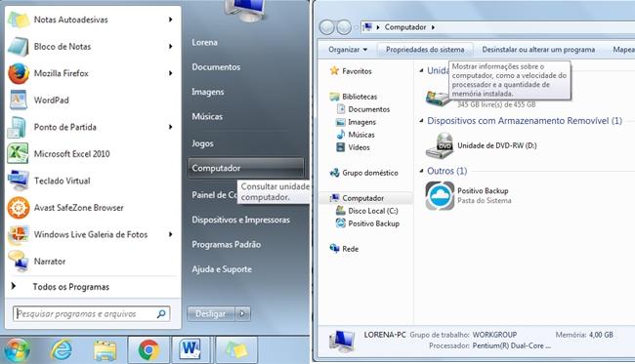Open shutdown options arrow next to Desligar
Image resolution: width=635 pixels, height=364 pixels.
pyautogui.click(x=242, y=313)
